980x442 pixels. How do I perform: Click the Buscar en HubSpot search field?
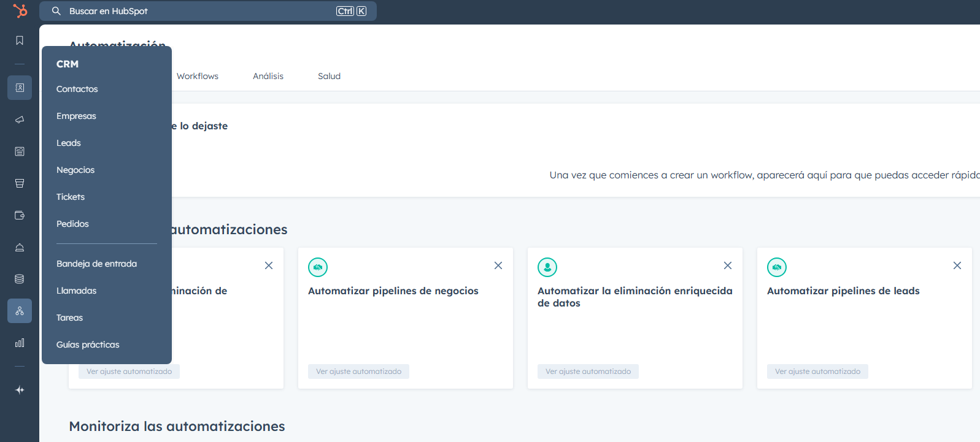click(x=196, y=11)
